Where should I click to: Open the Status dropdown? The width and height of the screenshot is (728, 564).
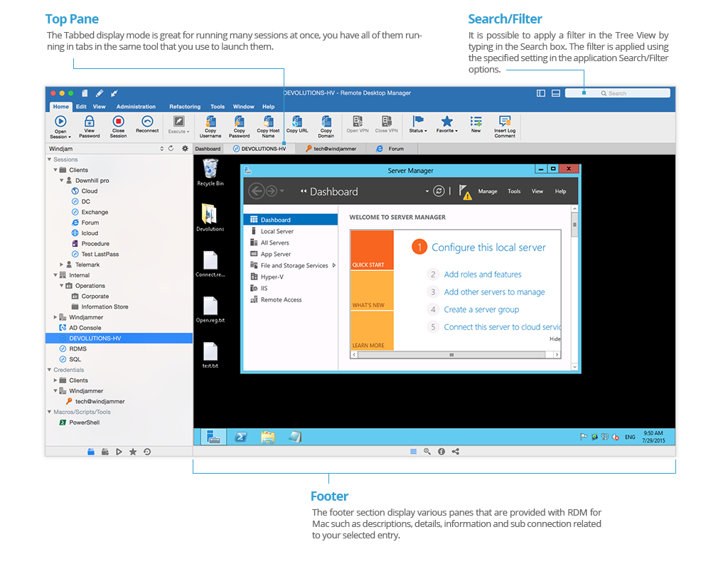tap(418, 124)
